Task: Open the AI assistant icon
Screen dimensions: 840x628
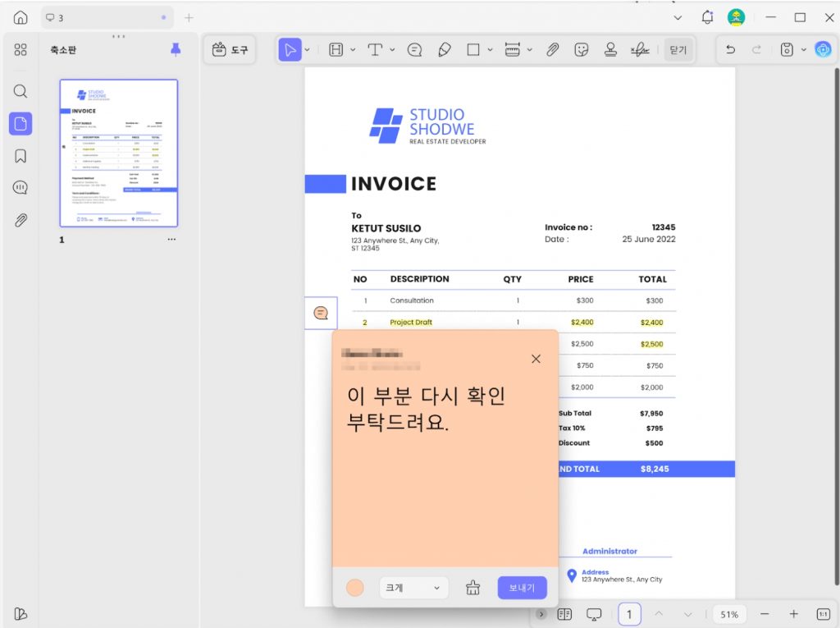Action: point(823,50)
